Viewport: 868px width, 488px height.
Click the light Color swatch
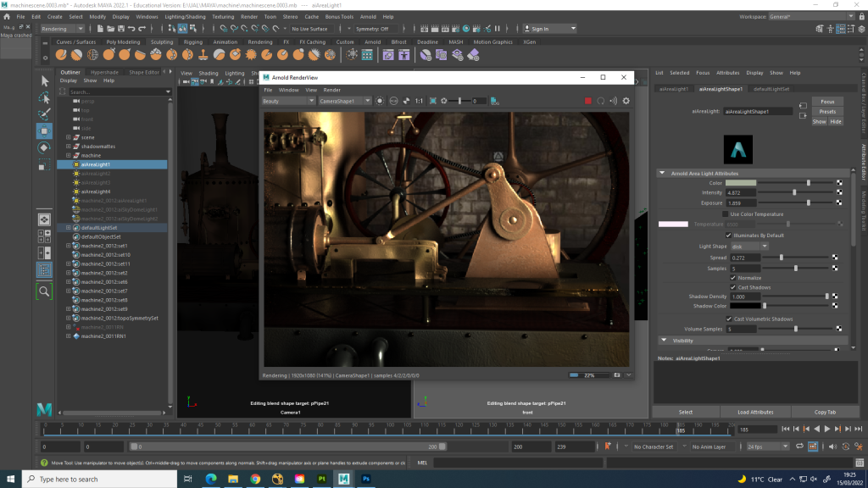[741, 183]
